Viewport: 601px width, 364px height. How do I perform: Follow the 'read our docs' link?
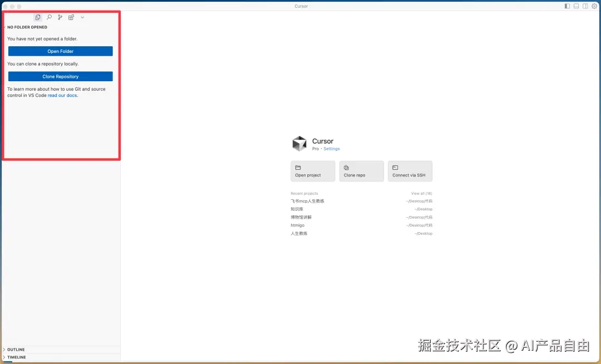point(62,95)
